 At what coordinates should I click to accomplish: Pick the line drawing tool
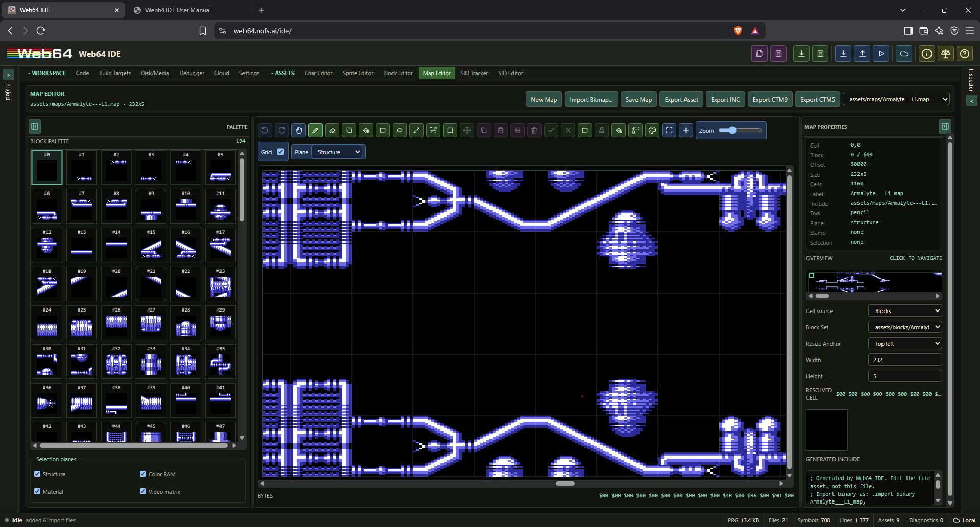coord(416,130)
